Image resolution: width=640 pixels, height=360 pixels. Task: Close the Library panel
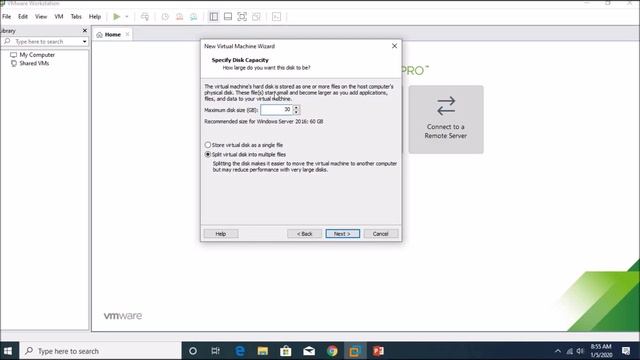(x=84, y=31)
